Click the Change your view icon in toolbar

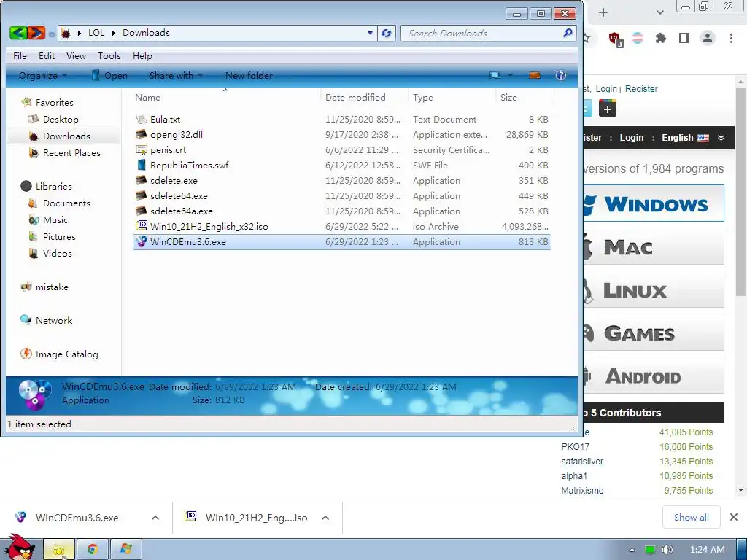[495, 75]
